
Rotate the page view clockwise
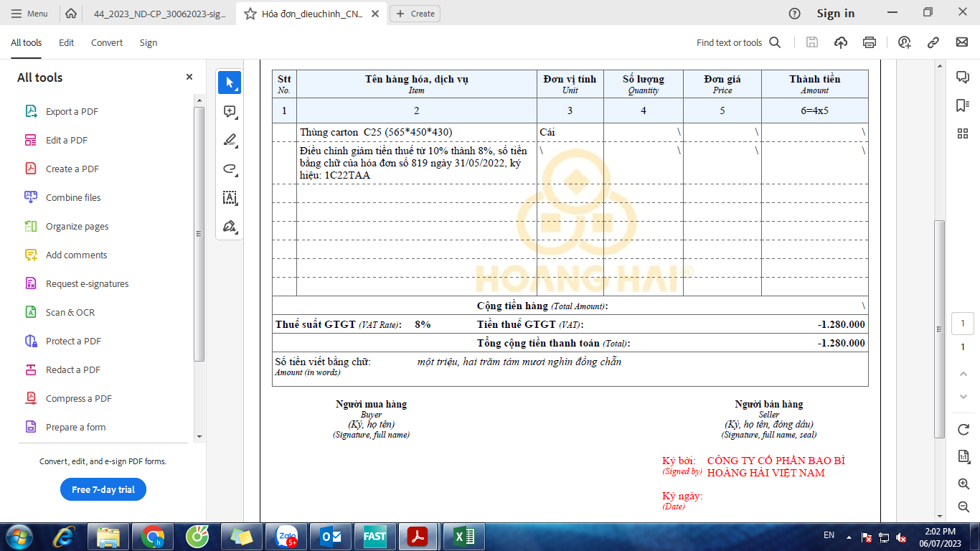[963, 429]
